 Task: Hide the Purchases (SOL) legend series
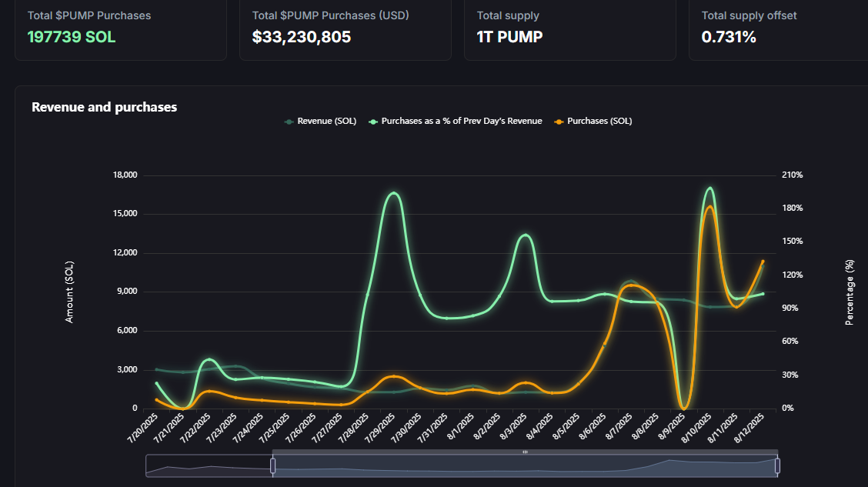coord(593,121)
